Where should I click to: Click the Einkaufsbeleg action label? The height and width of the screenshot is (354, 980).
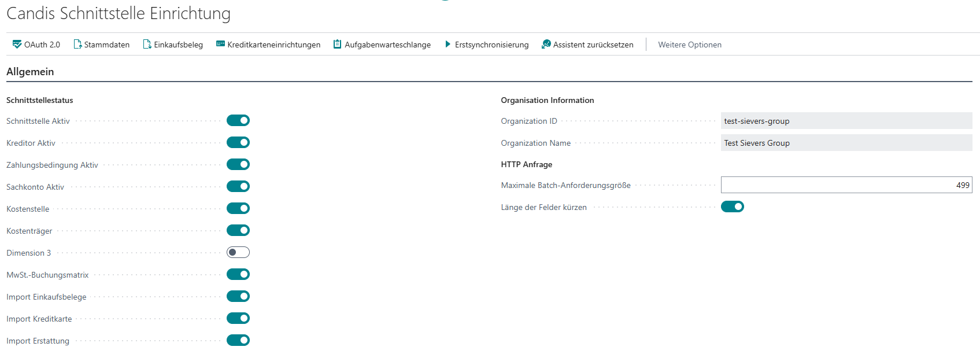(x=178, y=45)
